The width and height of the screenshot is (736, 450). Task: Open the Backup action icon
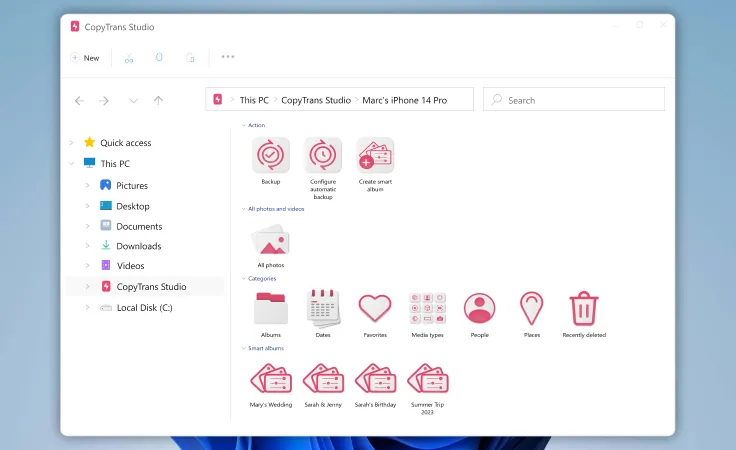pos(271,155)
